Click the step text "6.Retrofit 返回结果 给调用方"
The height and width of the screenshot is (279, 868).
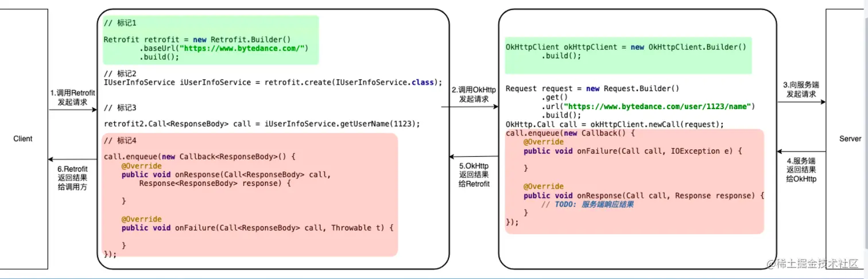(72, 178)
